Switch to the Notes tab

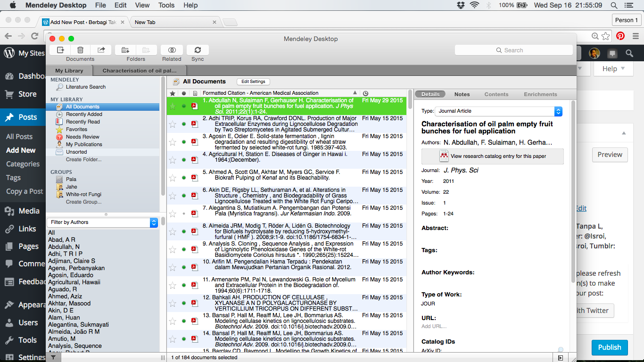click(462, 94)
